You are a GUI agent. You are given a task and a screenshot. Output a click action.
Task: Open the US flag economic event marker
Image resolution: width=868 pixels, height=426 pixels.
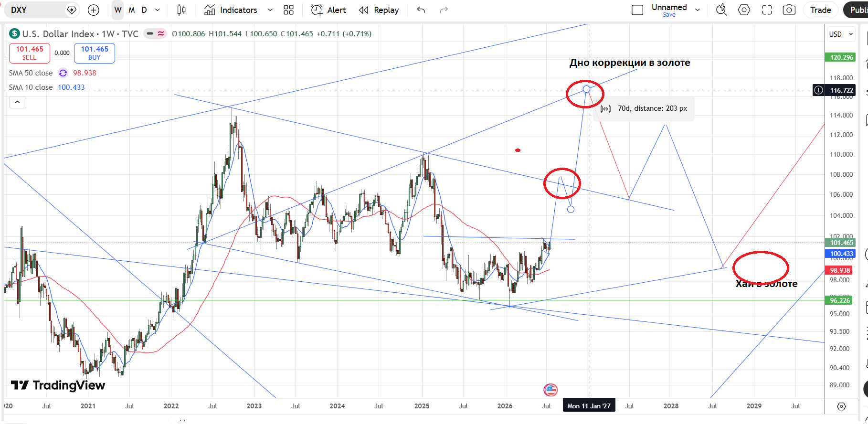pyautogui.click(x=550, y=390)
